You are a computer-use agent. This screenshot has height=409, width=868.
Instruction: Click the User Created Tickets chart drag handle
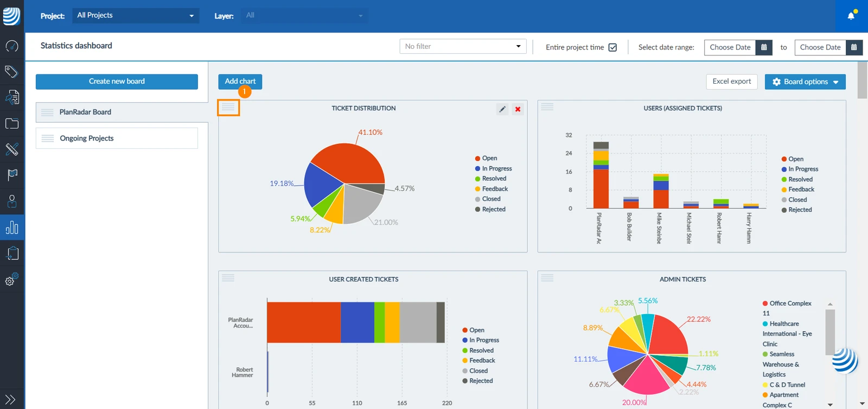pos(228,278)
